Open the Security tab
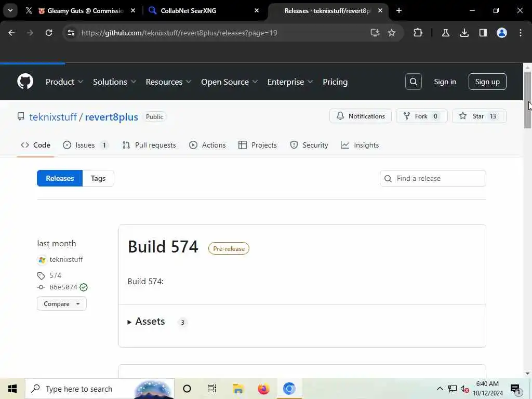Screen dimensions: 532x399 point(309,145)
